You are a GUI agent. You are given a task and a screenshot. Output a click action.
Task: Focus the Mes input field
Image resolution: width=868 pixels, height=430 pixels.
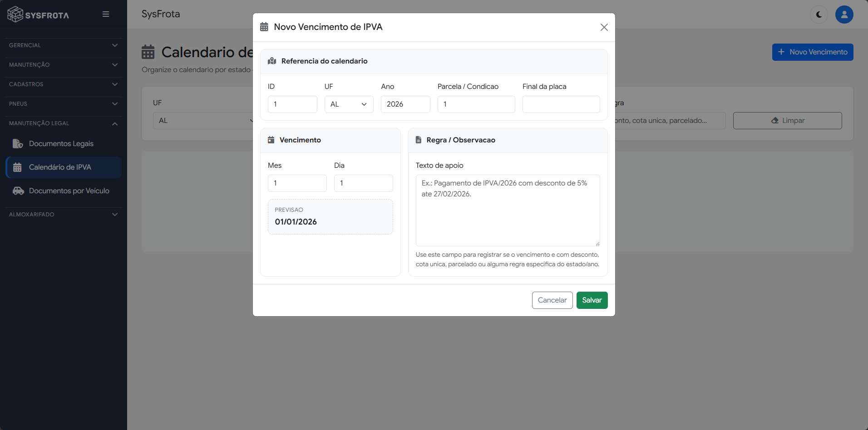(297, 183)
